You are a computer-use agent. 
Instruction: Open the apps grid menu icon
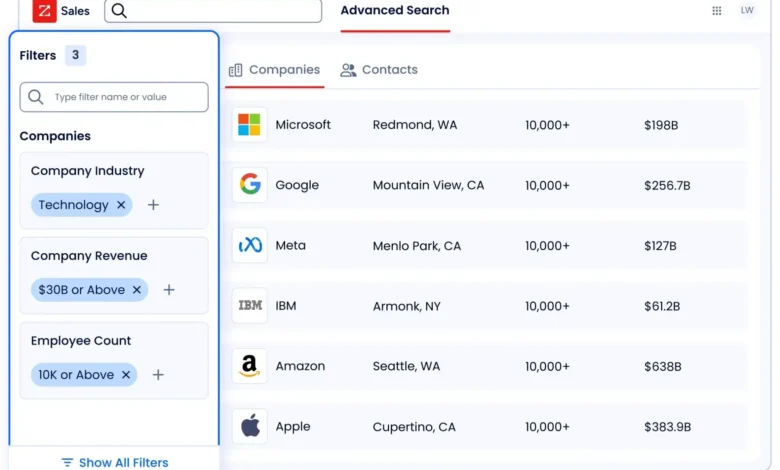pos(717,11)
